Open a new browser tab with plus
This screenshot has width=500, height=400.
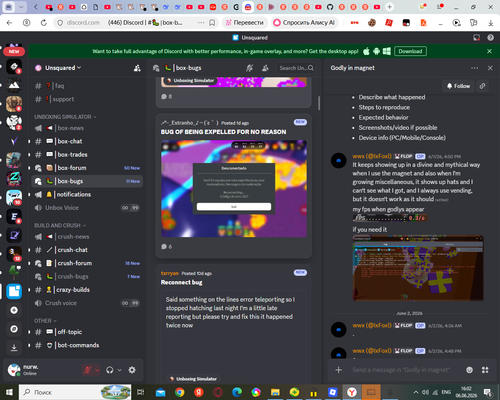pyautogui.click(x=389, y=7)
